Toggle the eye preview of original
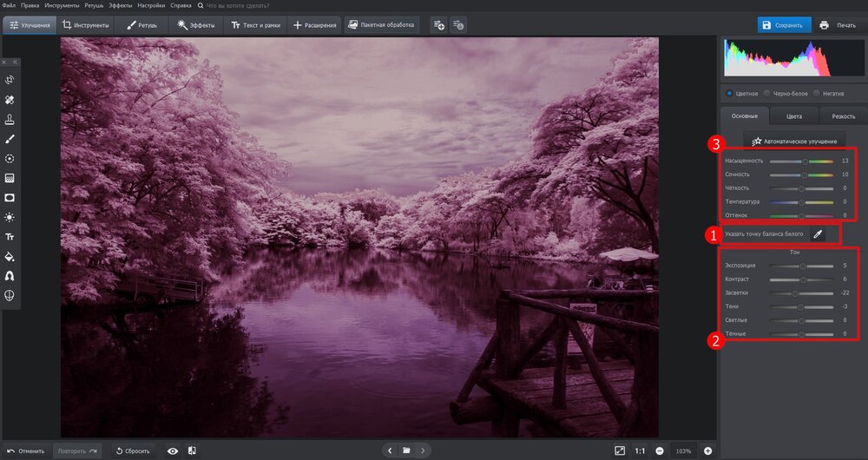This screenshot has width=868, height=460. point(173,450)
